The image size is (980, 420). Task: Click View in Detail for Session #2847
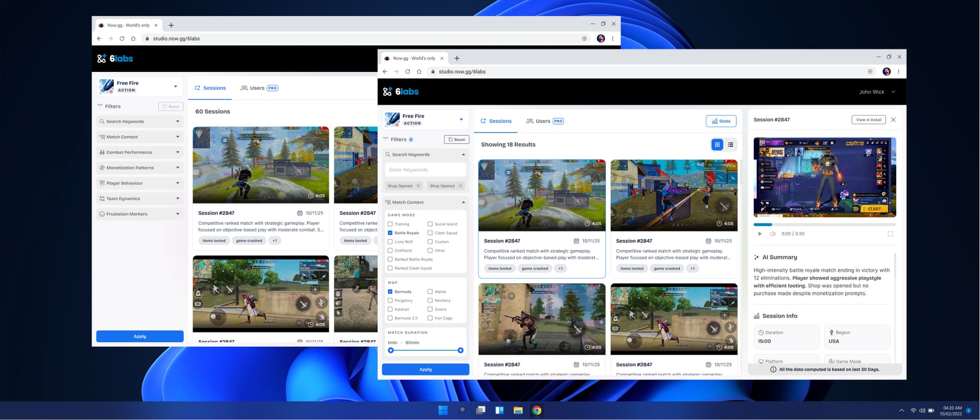(869, 120)
